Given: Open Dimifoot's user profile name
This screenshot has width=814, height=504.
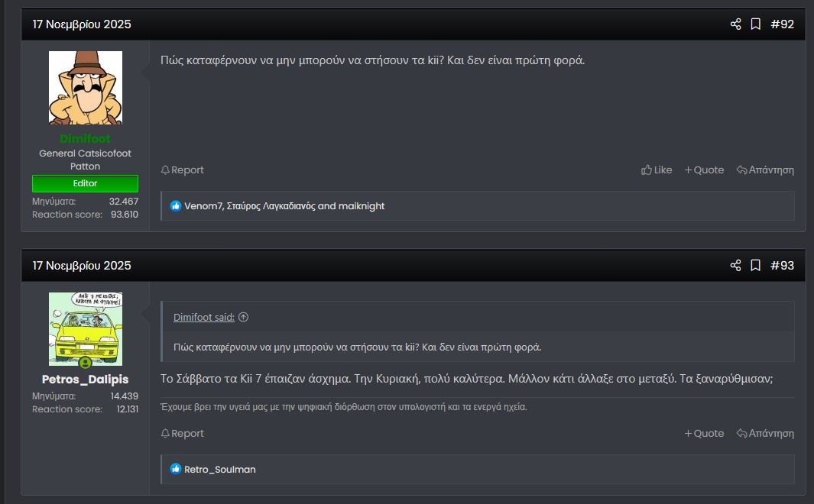Looking at the screenshot, I should 85,139.
